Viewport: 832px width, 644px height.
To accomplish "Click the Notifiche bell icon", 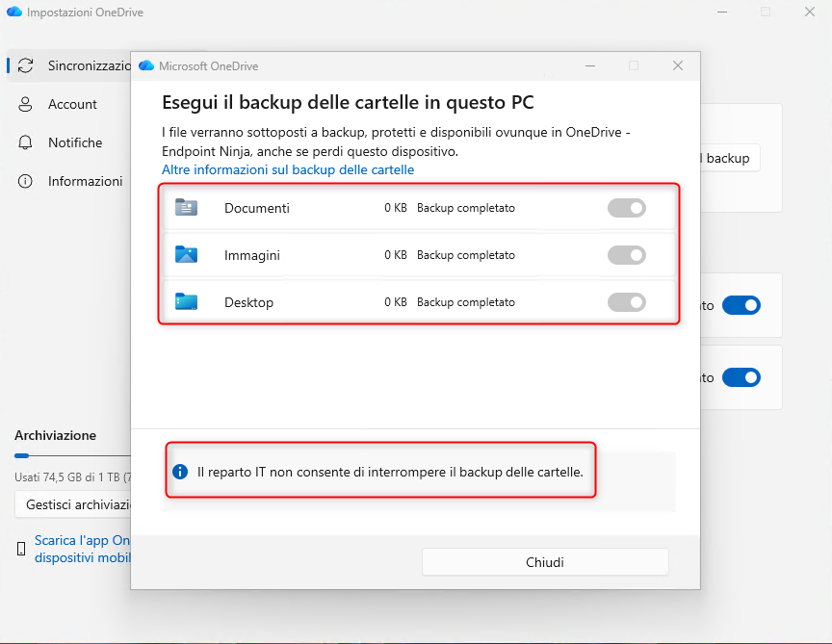I will [25, 142].
